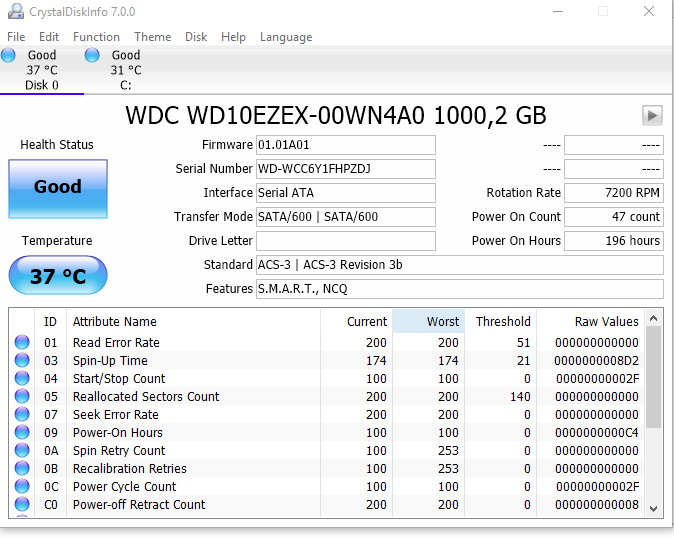Select the Reallocated Sectors Count attribute name
This screenshot has height=538, width=674.
pos(146,397)
